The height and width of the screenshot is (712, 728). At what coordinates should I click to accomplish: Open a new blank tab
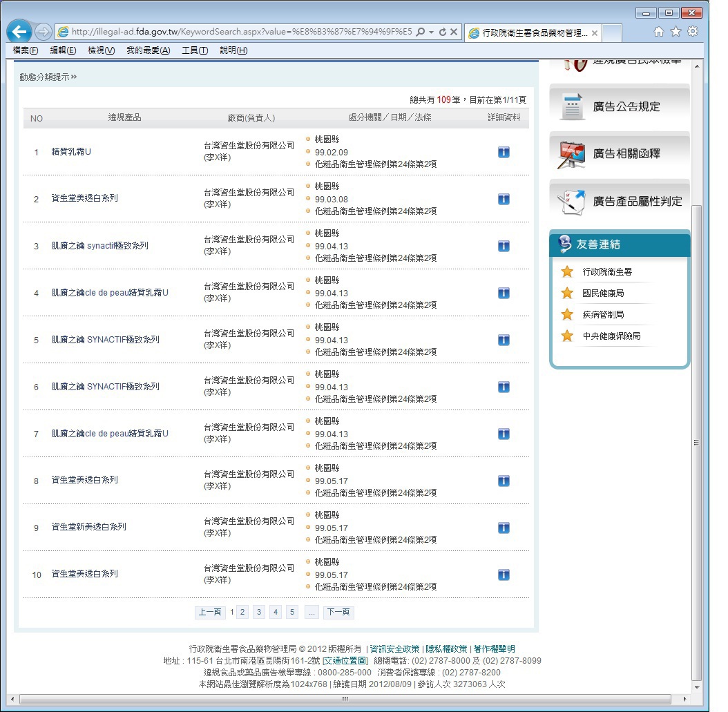coord(612,33)
